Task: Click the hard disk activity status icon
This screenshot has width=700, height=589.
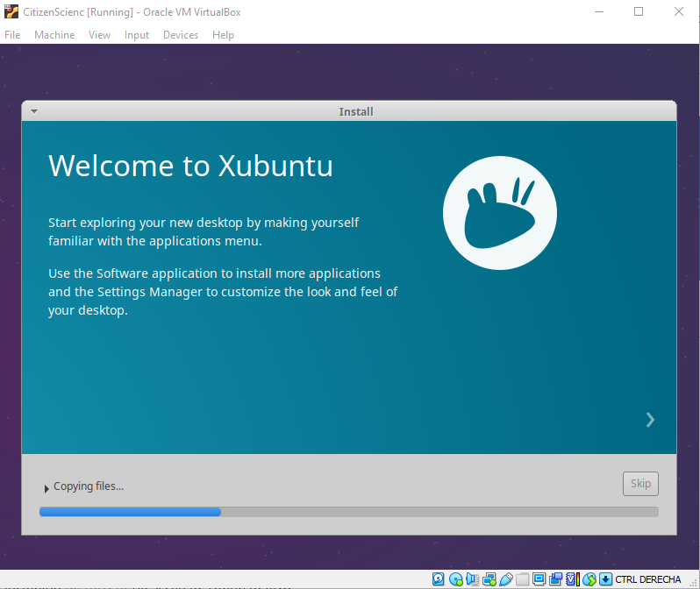Action: [x=438, y=579]
